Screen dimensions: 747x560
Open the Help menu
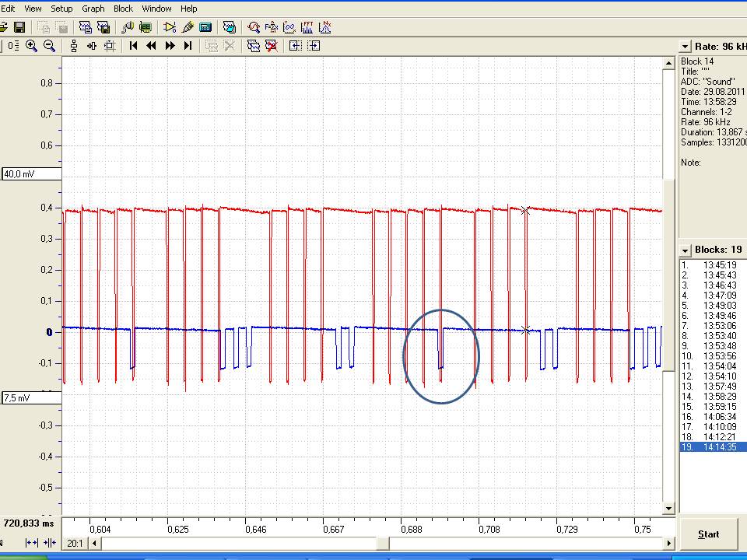click(x=188, y=9)
